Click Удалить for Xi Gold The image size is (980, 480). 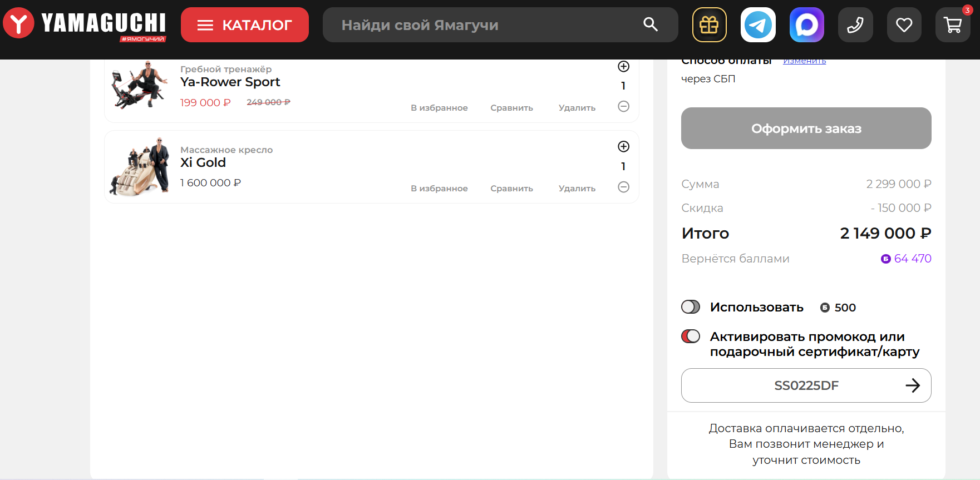(577, 189)
